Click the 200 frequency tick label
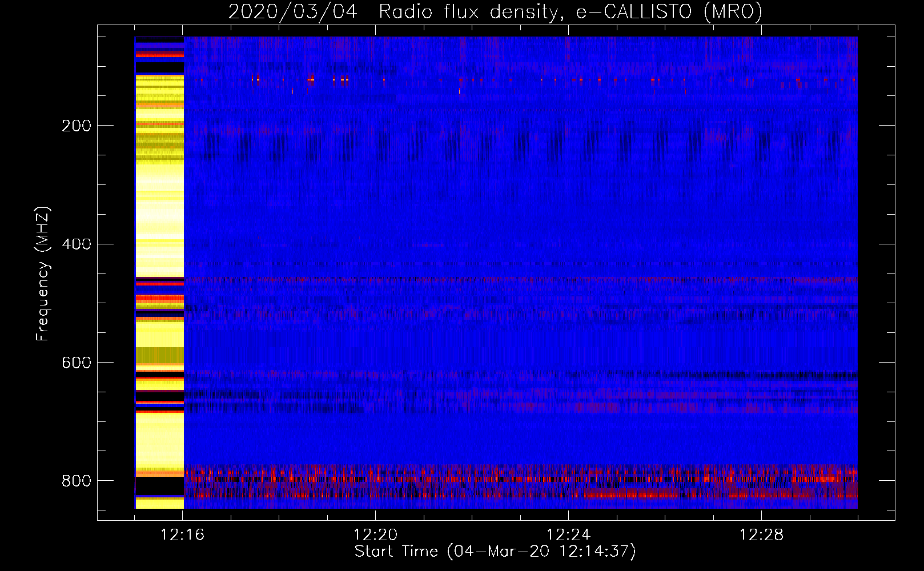Viewport: 924px width, 571px height. [76, 126]
